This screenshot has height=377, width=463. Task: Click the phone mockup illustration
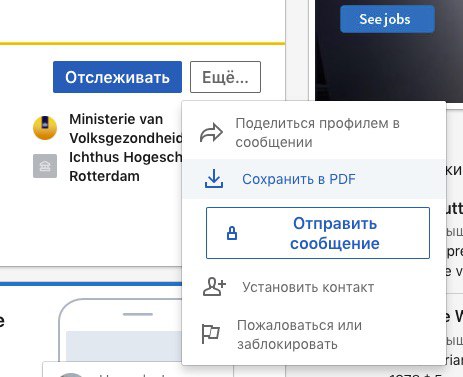pyautogui.click(x=121, y=330)
